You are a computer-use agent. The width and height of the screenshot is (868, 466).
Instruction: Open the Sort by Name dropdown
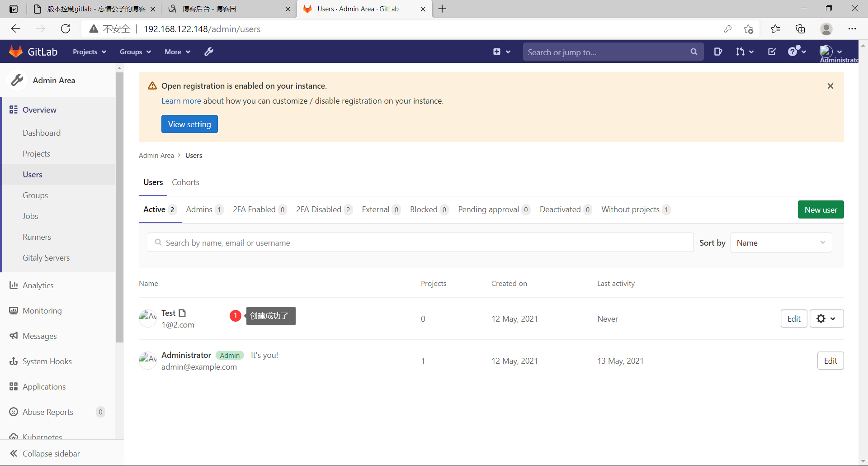pos(781,243)
